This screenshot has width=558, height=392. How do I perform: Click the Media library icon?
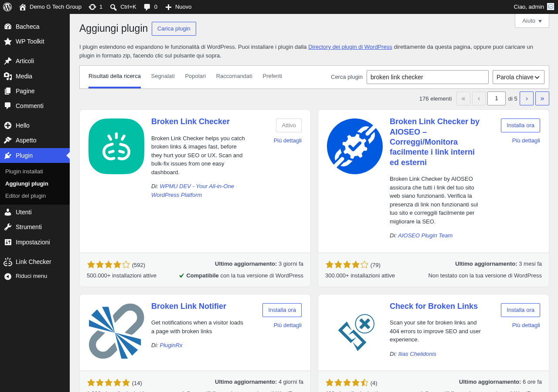pyautogui.click(x=8, y=76)
